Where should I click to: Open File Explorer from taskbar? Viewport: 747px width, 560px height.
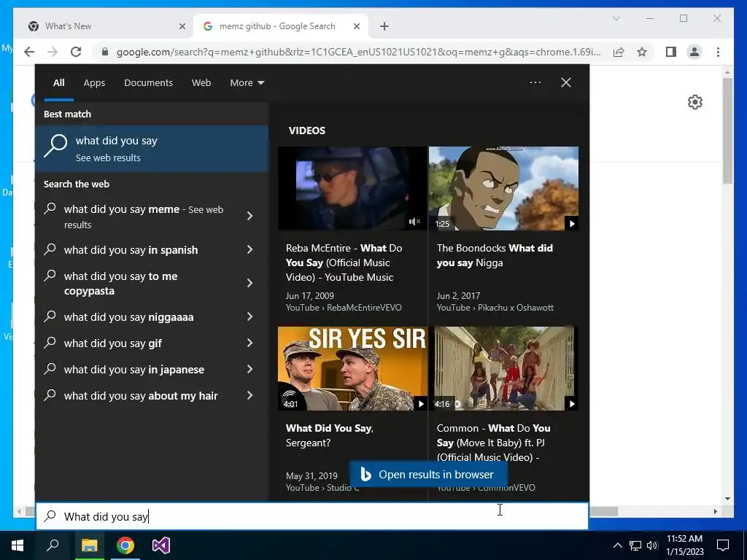(89, 545)
